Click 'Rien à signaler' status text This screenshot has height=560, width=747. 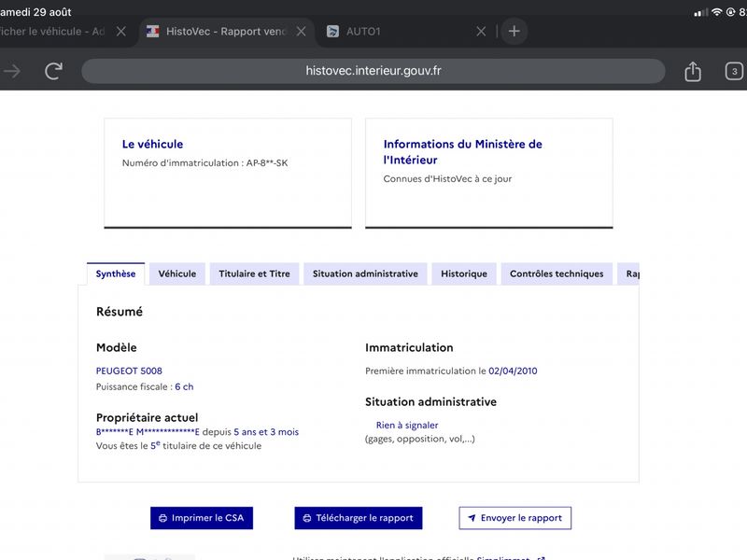(x=407, y=426)
